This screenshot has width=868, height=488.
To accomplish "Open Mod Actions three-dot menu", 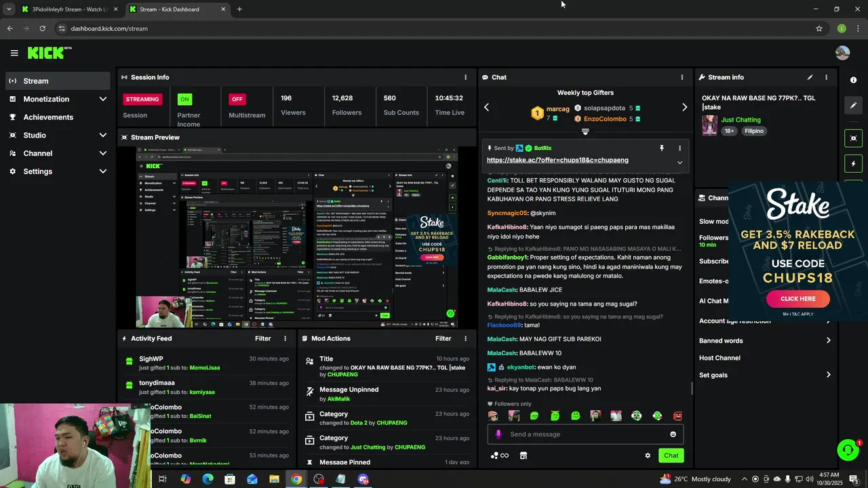I will coord(465,338).
